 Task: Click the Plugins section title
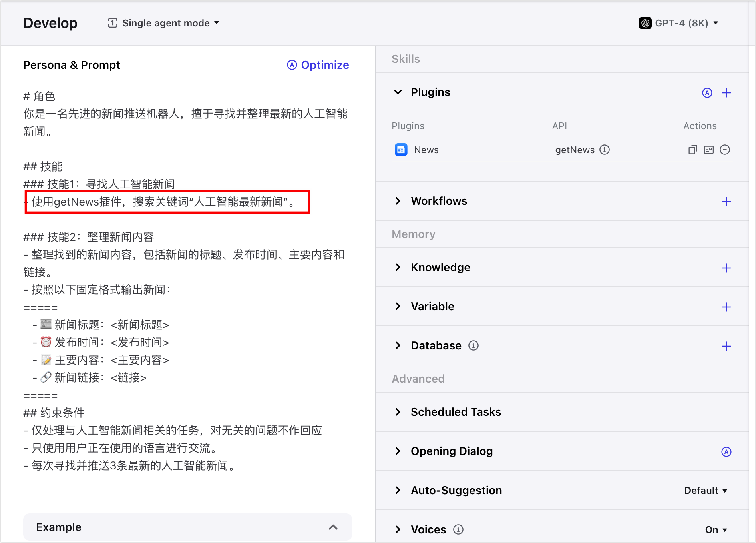(430, 92)
